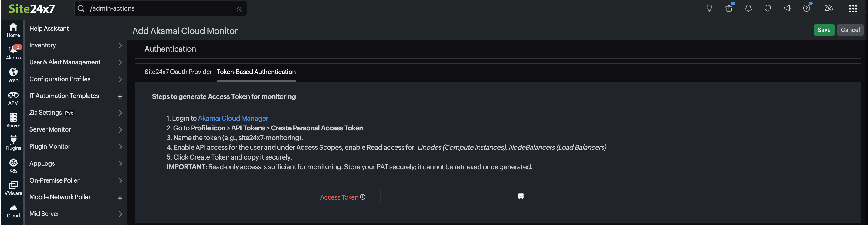868x225 pixels.
Task: Open the Akamai Cloud Manager link
Action: click(x=233, y=118)
